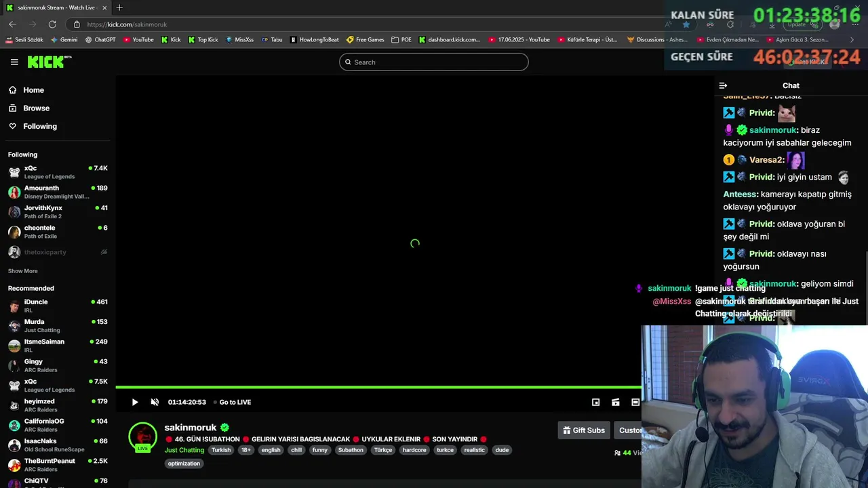Screen dimensions: 868x488
Task: Select the hardcore tag
Action: point(414,450)
